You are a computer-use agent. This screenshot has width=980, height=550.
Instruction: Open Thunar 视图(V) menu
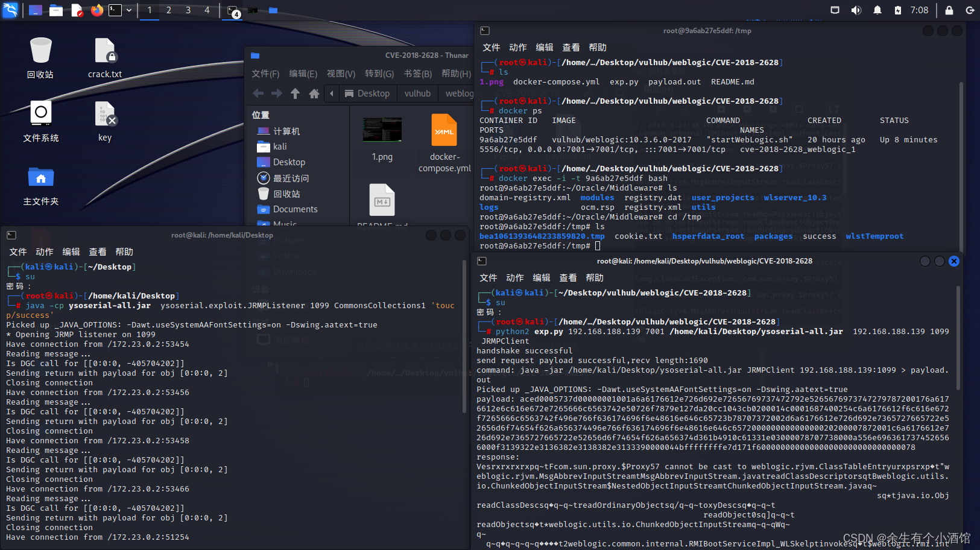tap(341, 74)
